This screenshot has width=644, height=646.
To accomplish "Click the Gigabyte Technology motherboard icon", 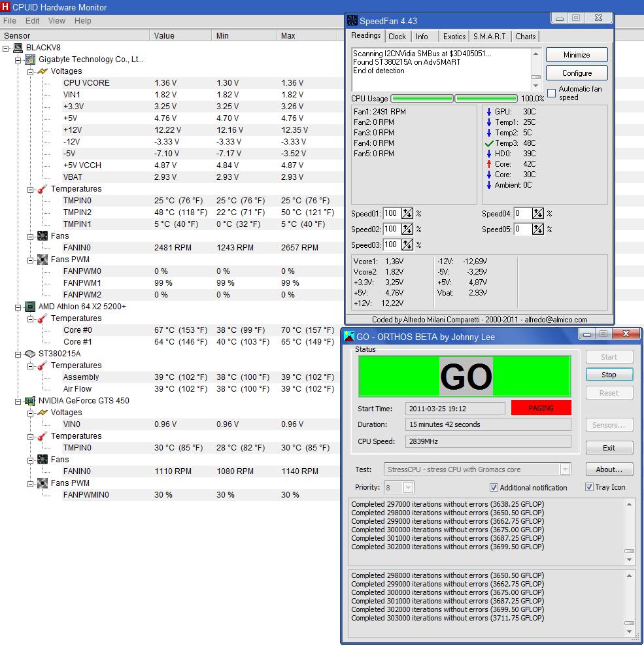I will click(x=30, y=59).
